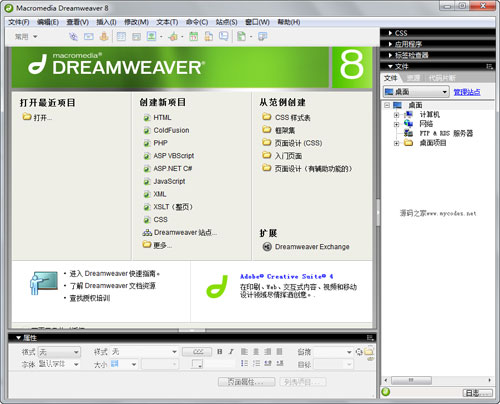
Task: Click the 页面属性... button
Action: (247, 382)
